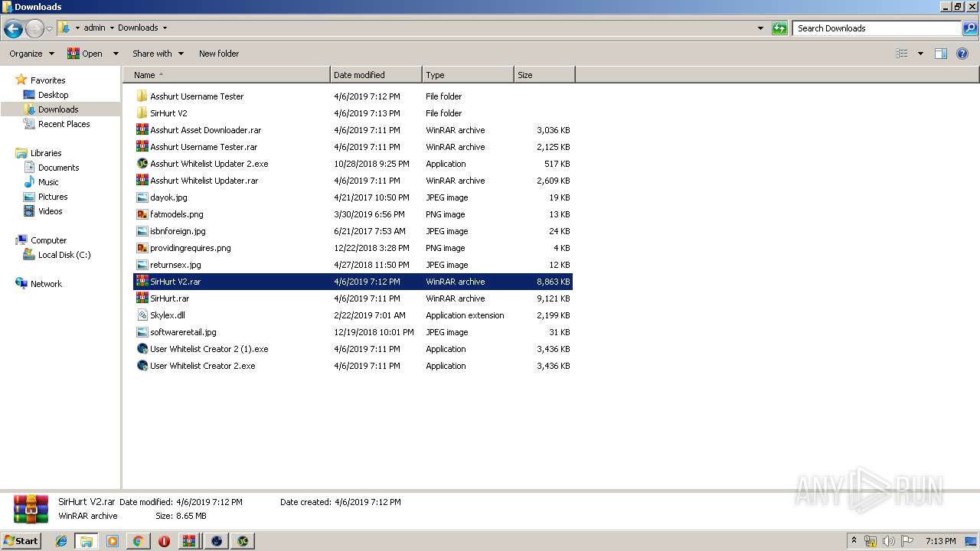The height and width of the screenshot is (551, 980).
Task: Select Asshurt Whitelist Updater 2.exe icon
Action: click(142, 164)
